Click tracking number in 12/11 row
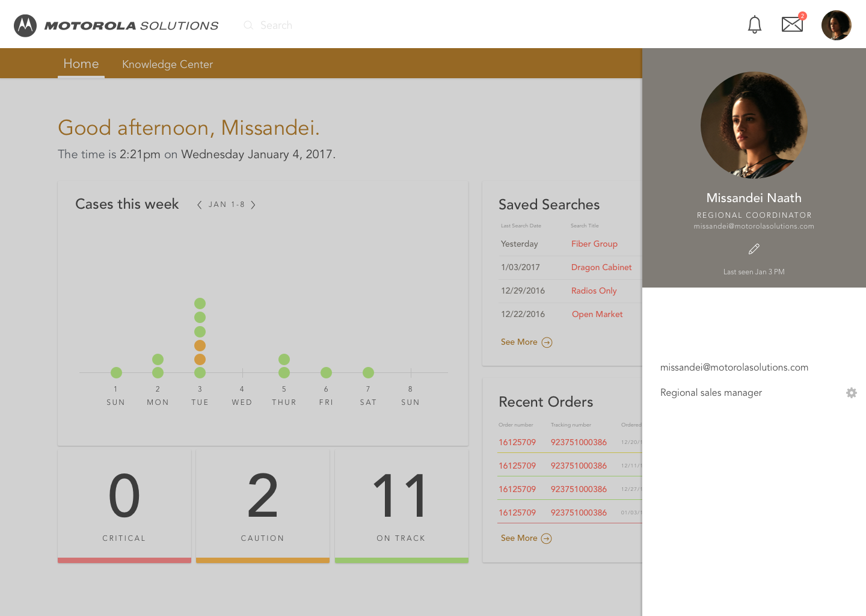This screenshot has width=866, height=616. click(x=579, y=466)
